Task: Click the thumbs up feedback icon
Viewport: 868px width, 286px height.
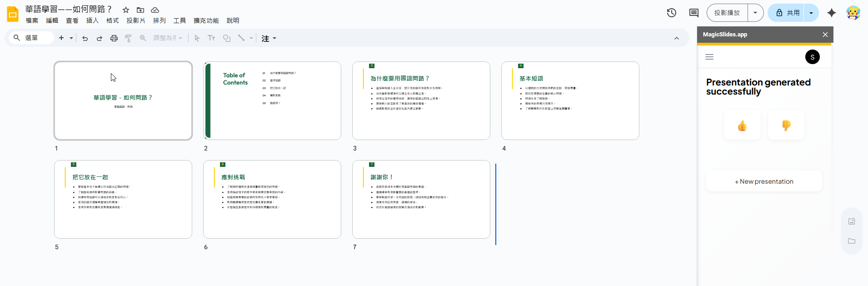Action: click(742, 125)
